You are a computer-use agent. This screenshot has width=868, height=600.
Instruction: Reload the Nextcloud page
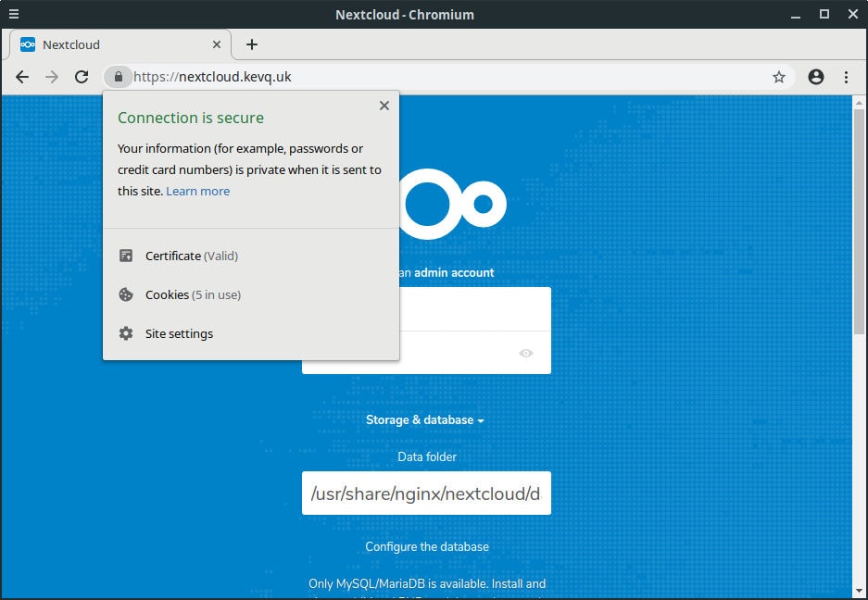pyautogui.click(x=82, y=77)
